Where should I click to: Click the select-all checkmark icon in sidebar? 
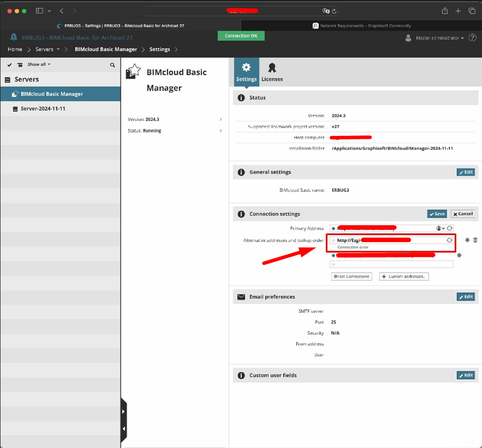pos(9,65)
